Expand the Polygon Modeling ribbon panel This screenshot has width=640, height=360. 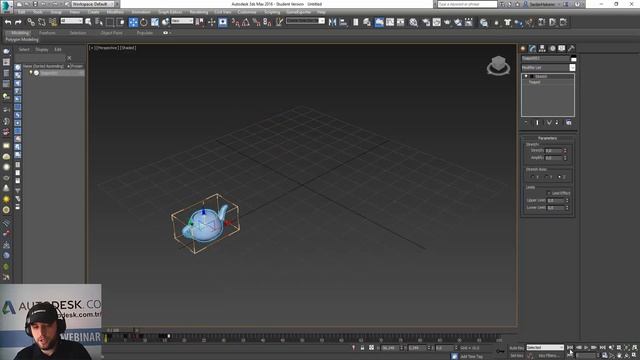(x=22, y=40)
